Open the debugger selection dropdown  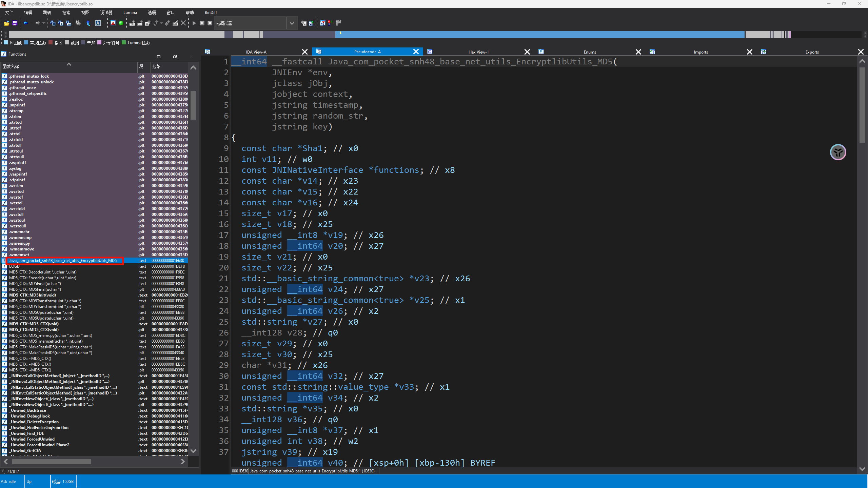(292, 23)
